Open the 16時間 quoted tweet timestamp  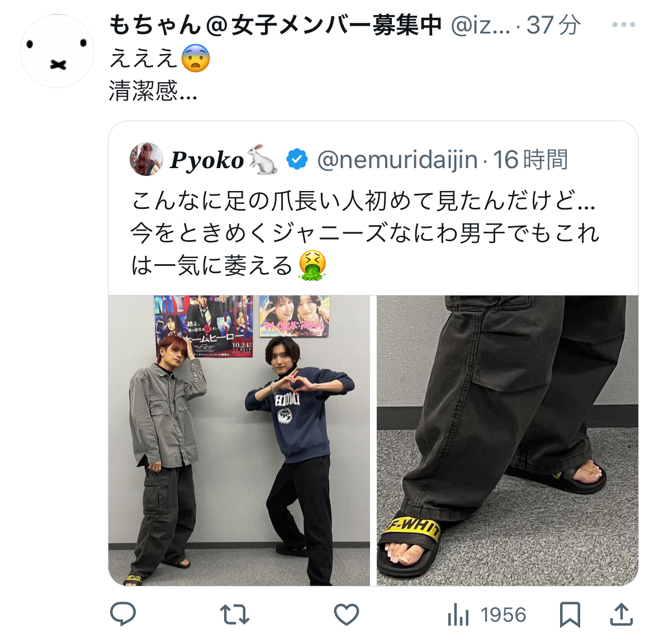[x=530, y=160]
